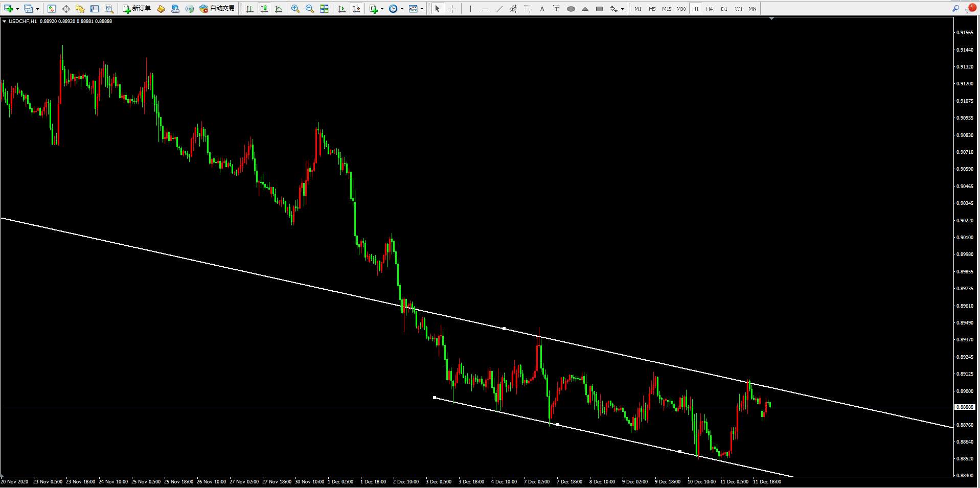This screenshot has height=488, width=980.
Task: Click the 7 Dec 02:00 time axis label
Action: (x=537, y=481)
